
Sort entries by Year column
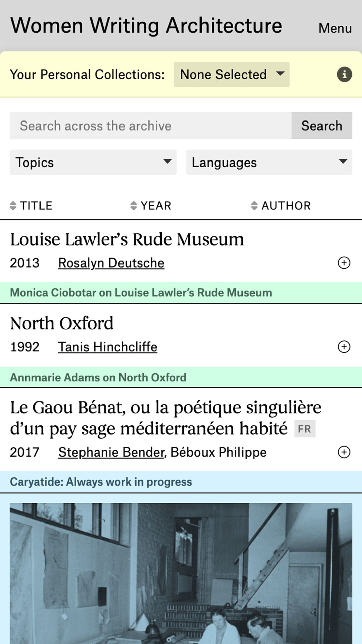pos(151,206)
